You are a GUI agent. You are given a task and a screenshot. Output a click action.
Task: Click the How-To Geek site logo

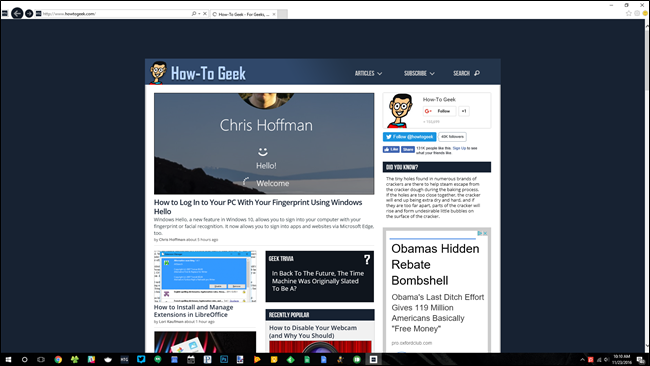click(x=208, y=73)
